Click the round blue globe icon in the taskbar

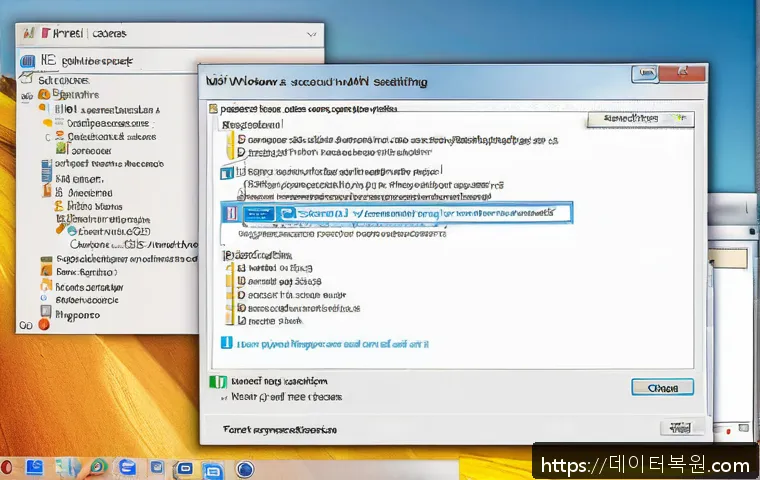(244, 468)
